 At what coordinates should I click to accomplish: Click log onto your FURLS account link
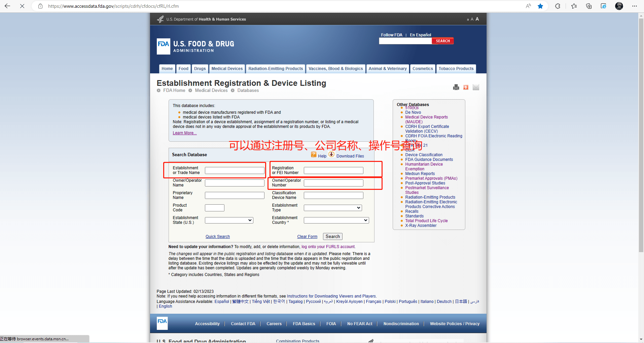(x=328, y=247)
